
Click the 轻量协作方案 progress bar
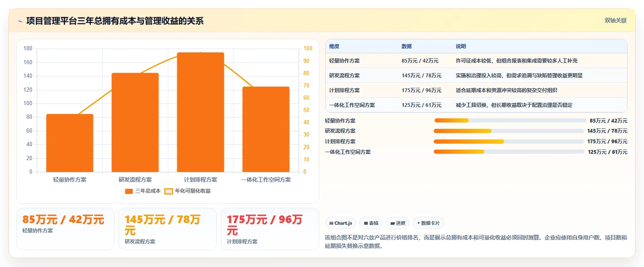point(510,121)
